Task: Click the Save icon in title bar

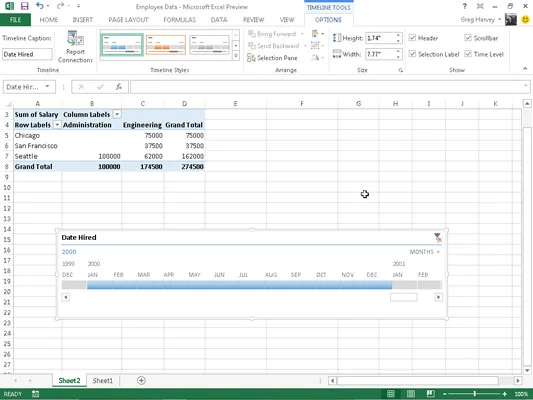Action: coord(24,6)
